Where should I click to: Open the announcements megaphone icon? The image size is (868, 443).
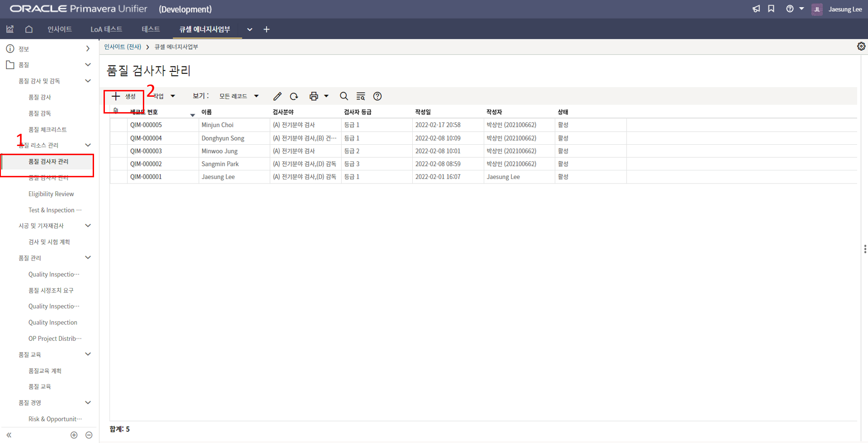click(x=756, y=9)
